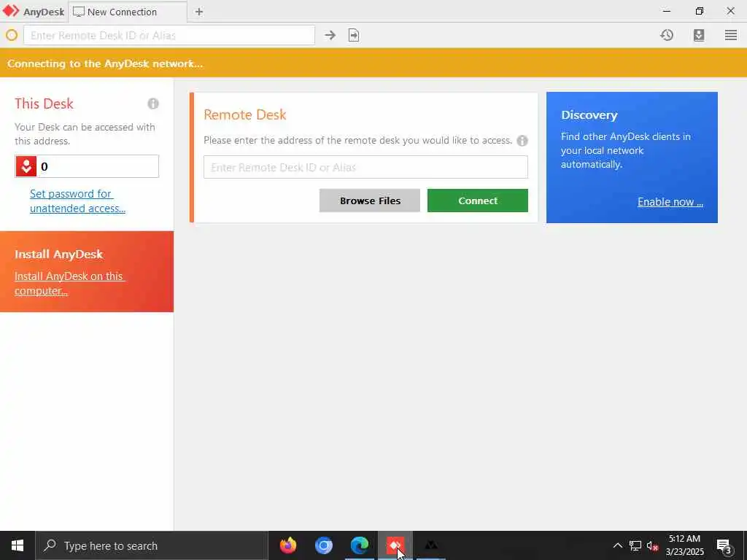Image resolution: width=747 pixels, height=560 pixels.
Task: Click the Discovery heading
Action: (589, 115)
